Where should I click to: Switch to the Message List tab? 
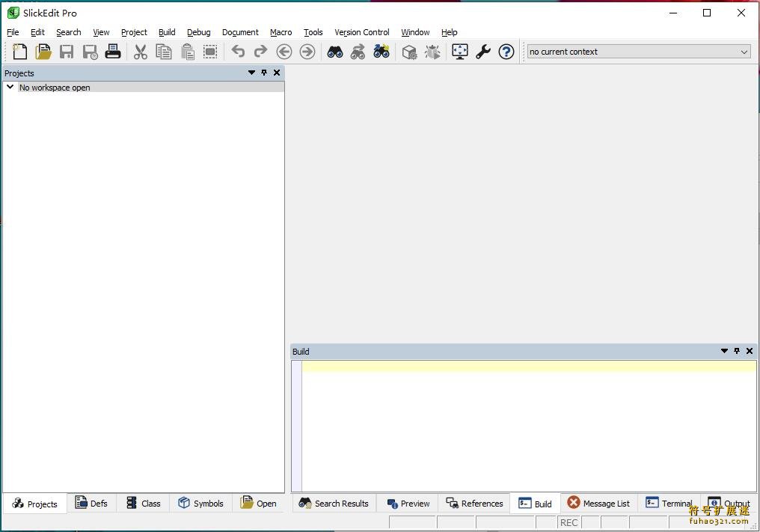point(598,504)
